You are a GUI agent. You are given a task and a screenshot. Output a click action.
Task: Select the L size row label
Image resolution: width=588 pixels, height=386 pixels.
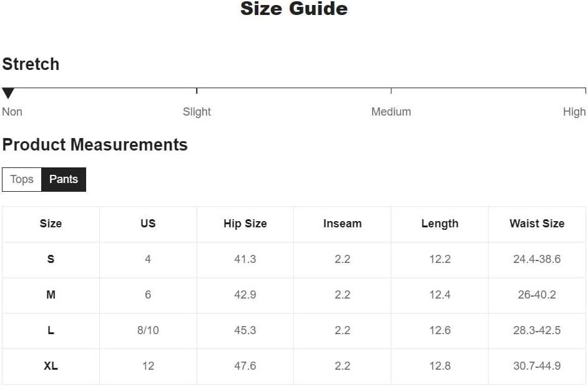(x=51, y=330)
